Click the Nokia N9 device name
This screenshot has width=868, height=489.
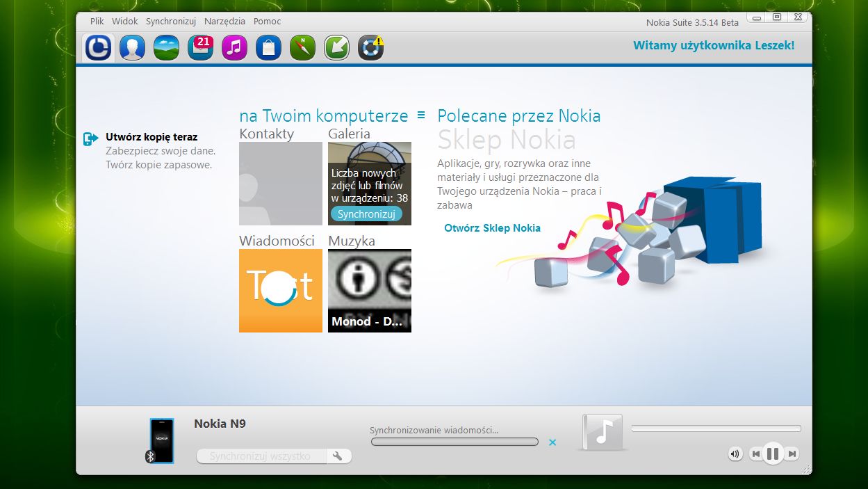tap(220, 424)
